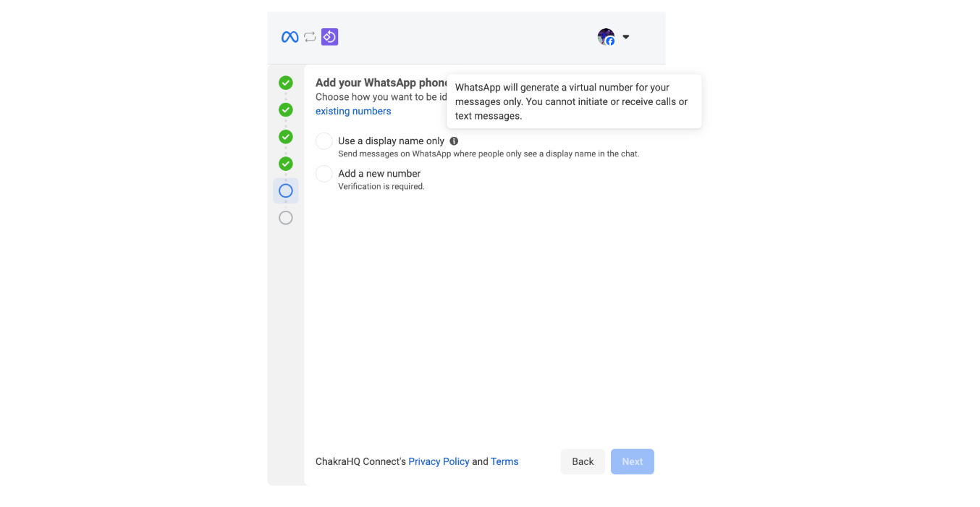Click the info icon beside display name option

pos(454,141)
